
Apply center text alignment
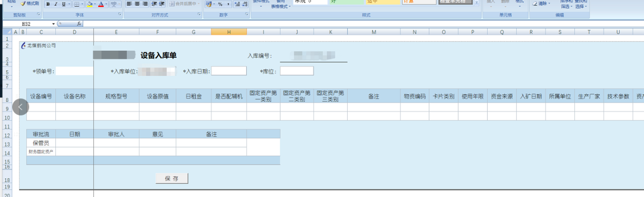(x=137, y=4)
